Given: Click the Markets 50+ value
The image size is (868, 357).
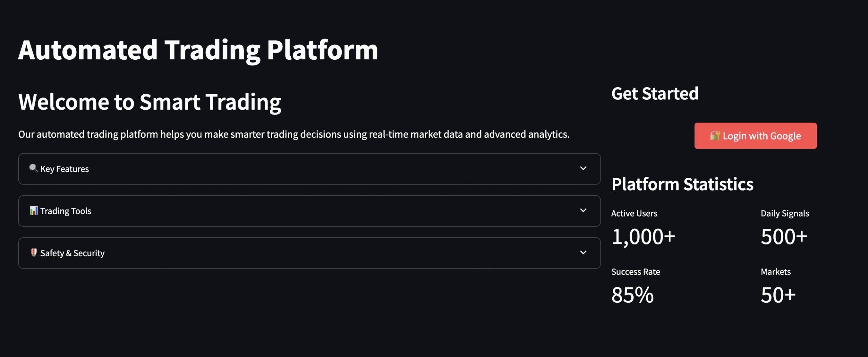Looking at the screenshot, I should tap(778, 295).
